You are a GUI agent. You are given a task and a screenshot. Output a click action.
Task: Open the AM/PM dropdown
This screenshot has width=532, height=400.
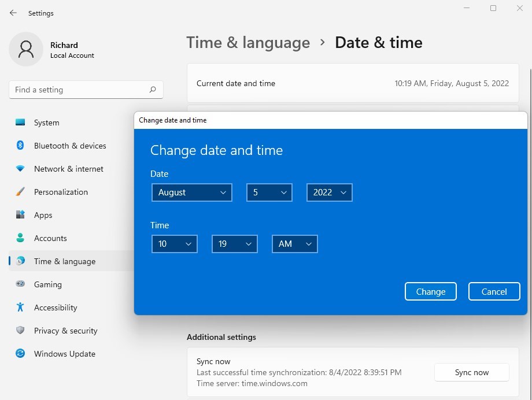pyautogui.click(x=295, y=244)
